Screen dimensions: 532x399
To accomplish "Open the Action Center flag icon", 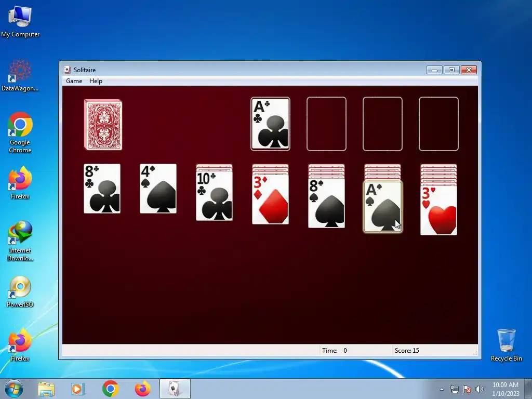I will [467, 389].
